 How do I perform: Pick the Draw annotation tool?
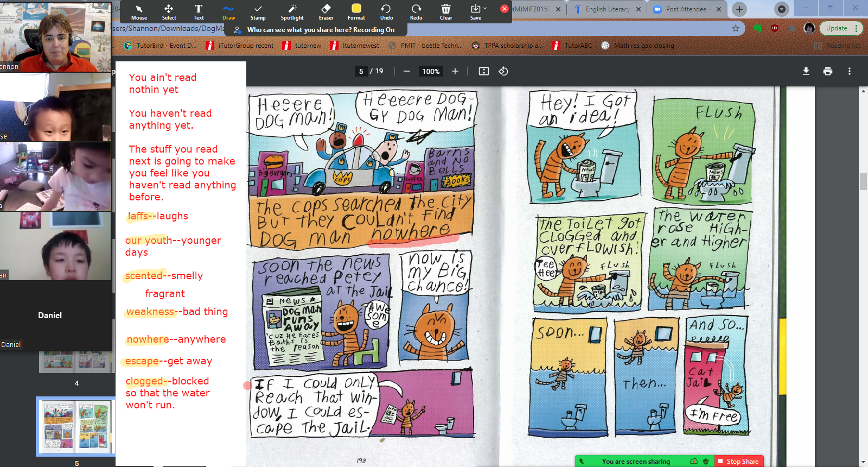point(228,12)
